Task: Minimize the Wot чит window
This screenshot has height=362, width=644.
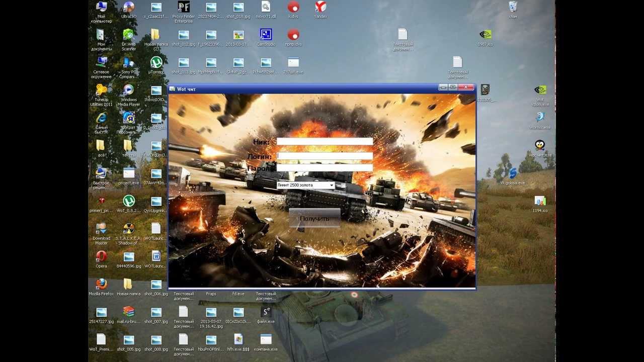Action: tap(443, 87)
